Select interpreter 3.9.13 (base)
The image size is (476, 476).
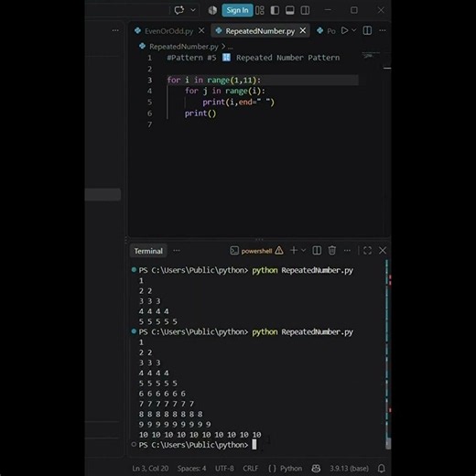click(x=349, y=469)
